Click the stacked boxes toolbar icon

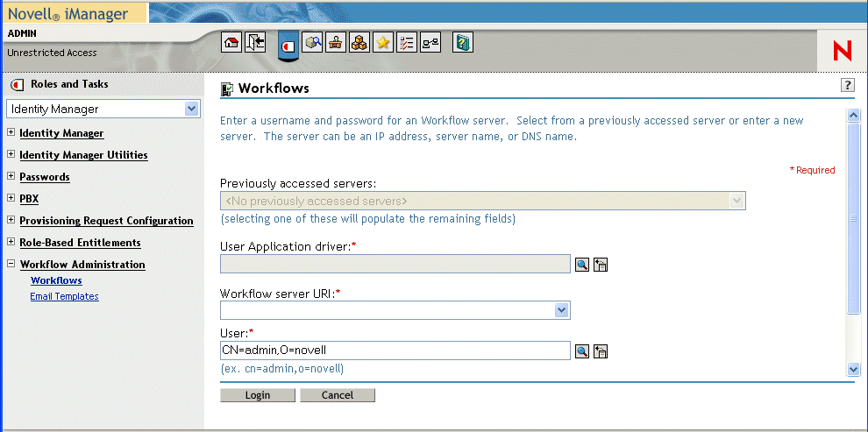pos(359,43)
